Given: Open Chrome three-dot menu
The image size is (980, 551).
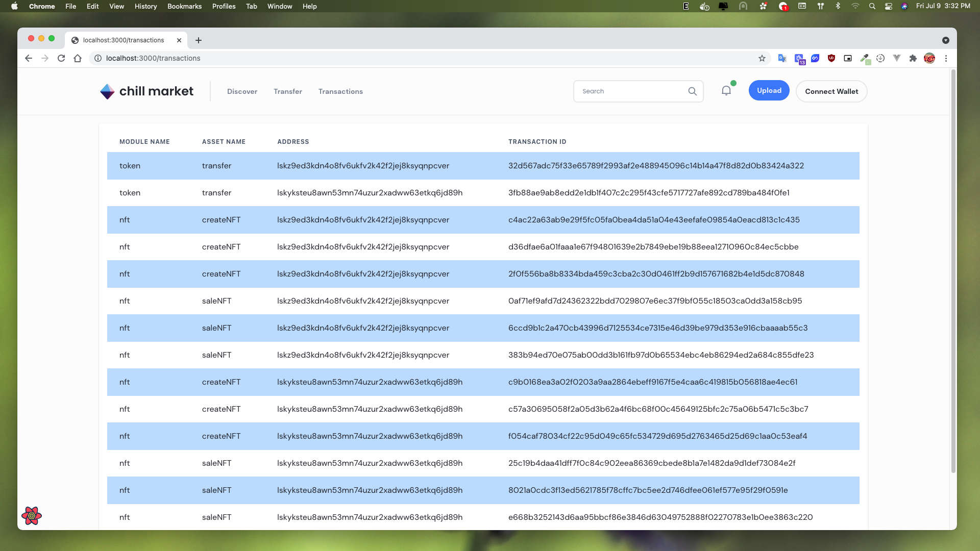Looking at the screenshot, I should pos(946,58).
